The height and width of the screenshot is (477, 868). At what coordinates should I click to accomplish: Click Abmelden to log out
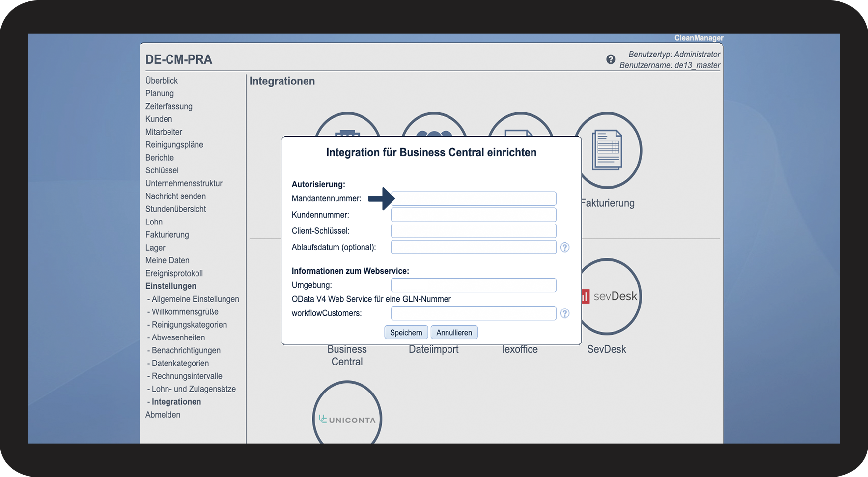163,415
